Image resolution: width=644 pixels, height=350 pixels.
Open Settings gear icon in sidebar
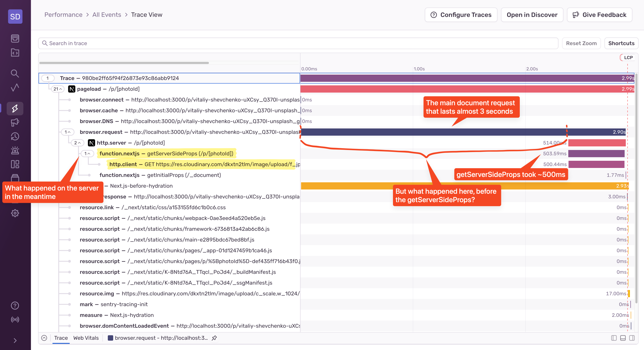tap(15, 213)
